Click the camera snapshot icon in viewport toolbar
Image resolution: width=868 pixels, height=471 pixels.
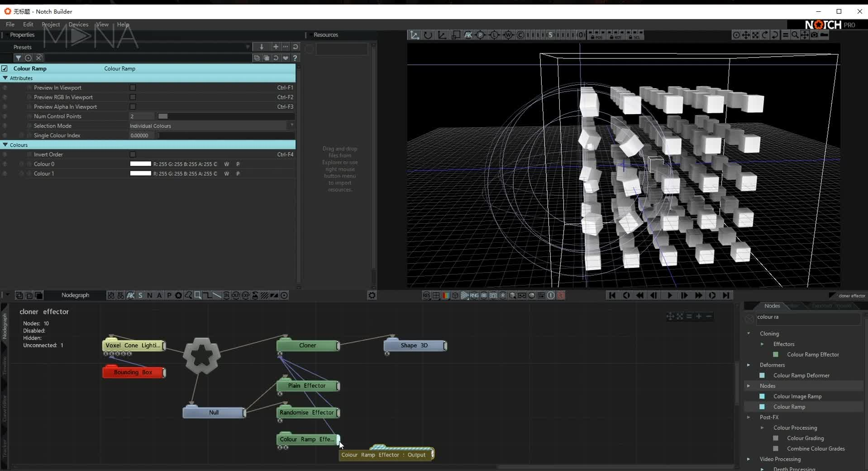(814, 35)
